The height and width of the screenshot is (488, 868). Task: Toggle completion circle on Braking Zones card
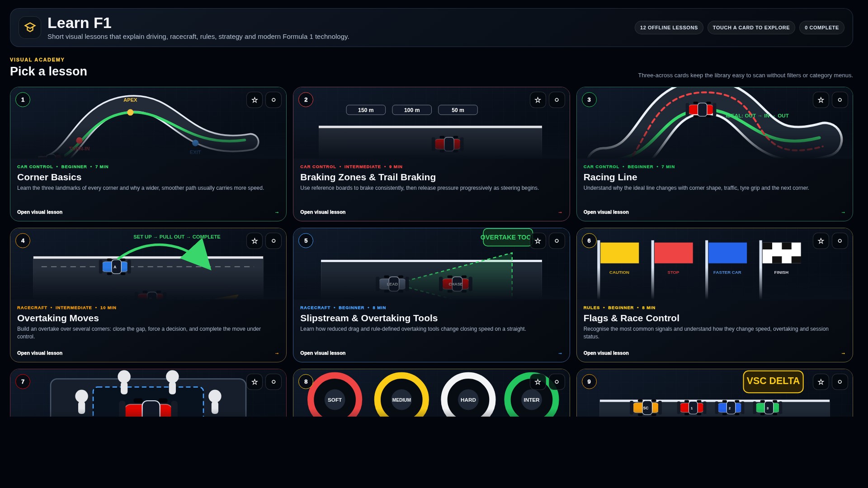[x=557, y=100]
